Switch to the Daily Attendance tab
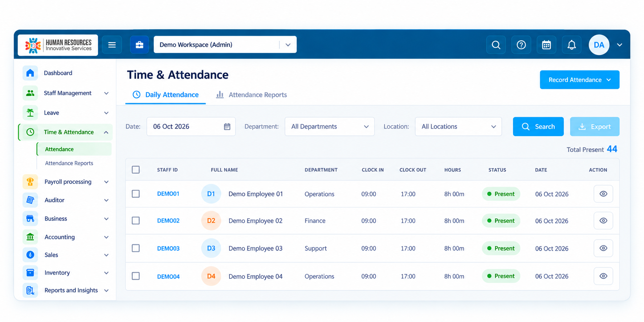644x322 pixels. point(166,95)
